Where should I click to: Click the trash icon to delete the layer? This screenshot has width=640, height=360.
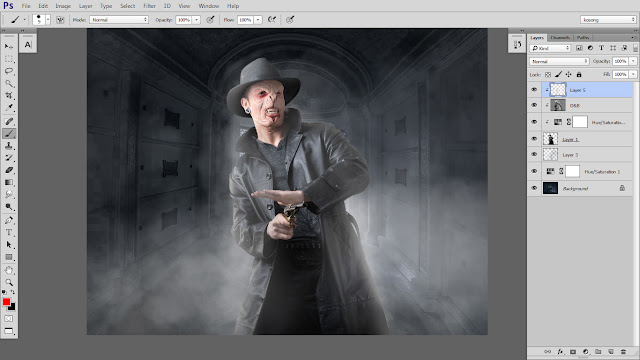623,351
